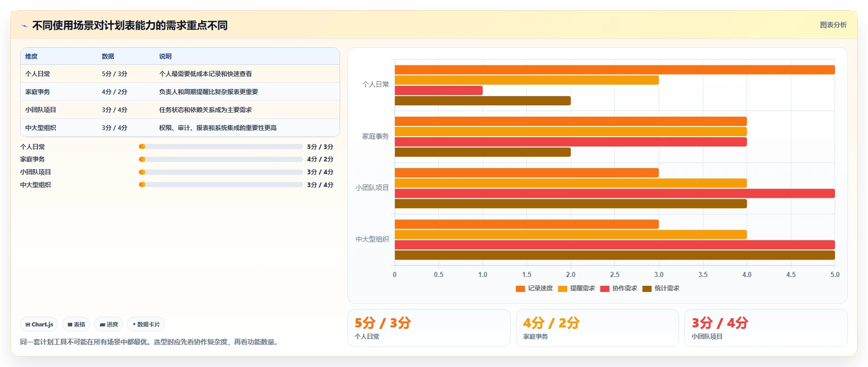Click the 不同使用场景对计划表能力的需求重点不同 title

pos(130,25)
